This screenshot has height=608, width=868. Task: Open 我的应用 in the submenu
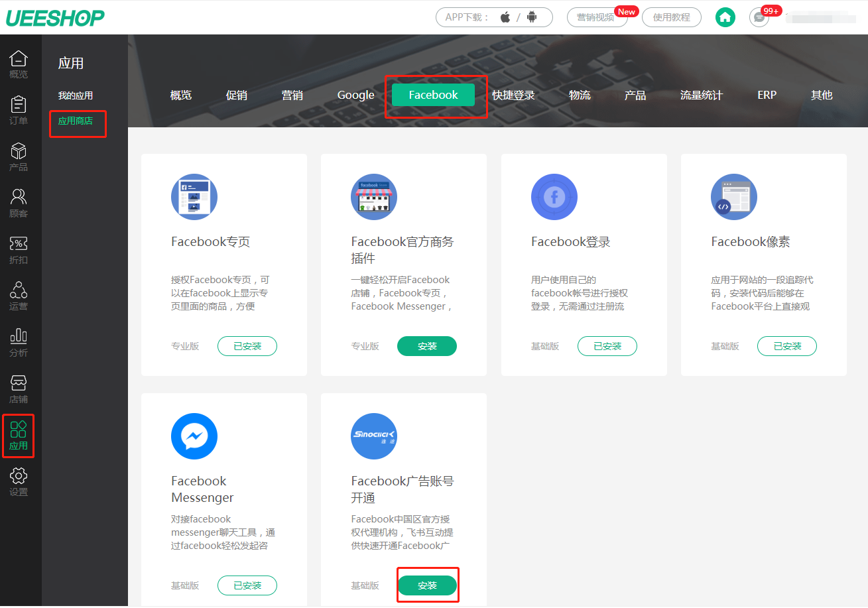click(x=76, y=95)
